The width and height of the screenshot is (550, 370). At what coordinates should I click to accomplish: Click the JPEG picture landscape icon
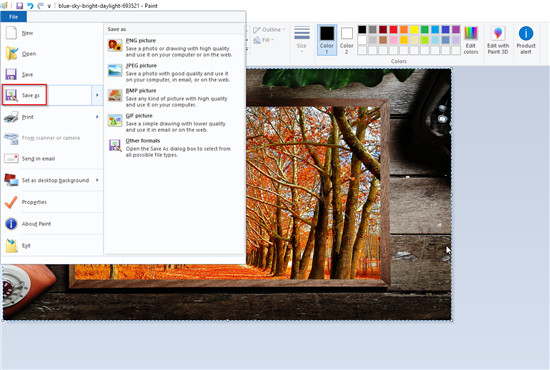[x=115, y=70]
